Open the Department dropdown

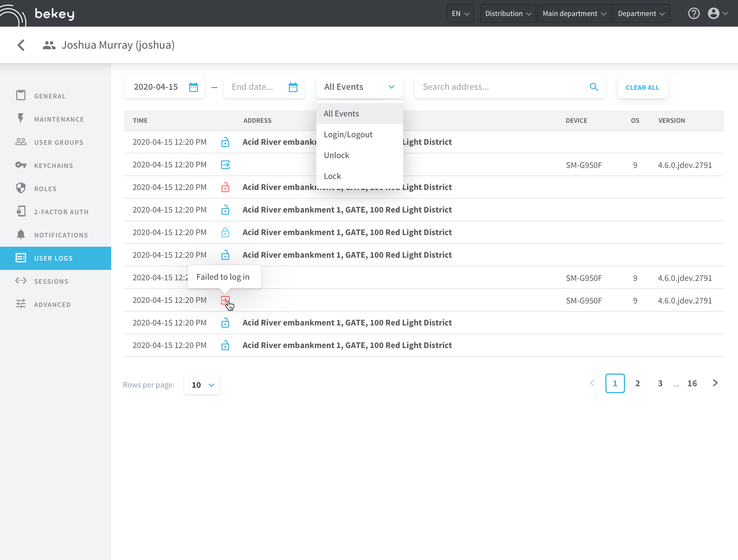pos(641,13)
